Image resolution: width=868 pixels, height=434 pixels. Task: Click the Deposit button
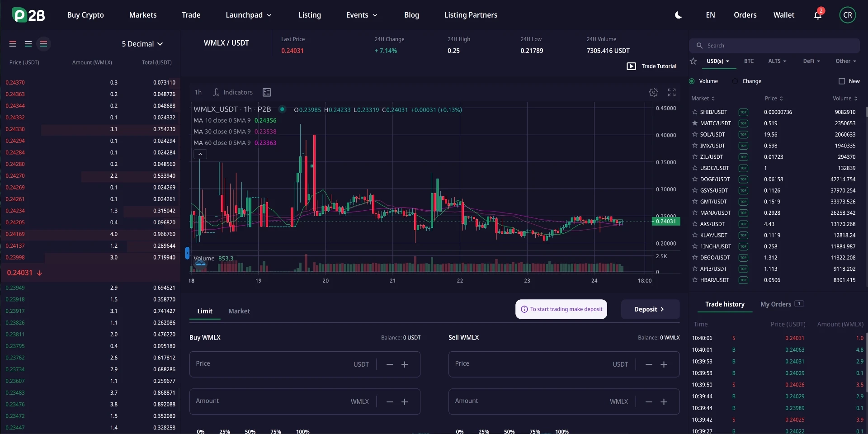(x=650, y=309)
